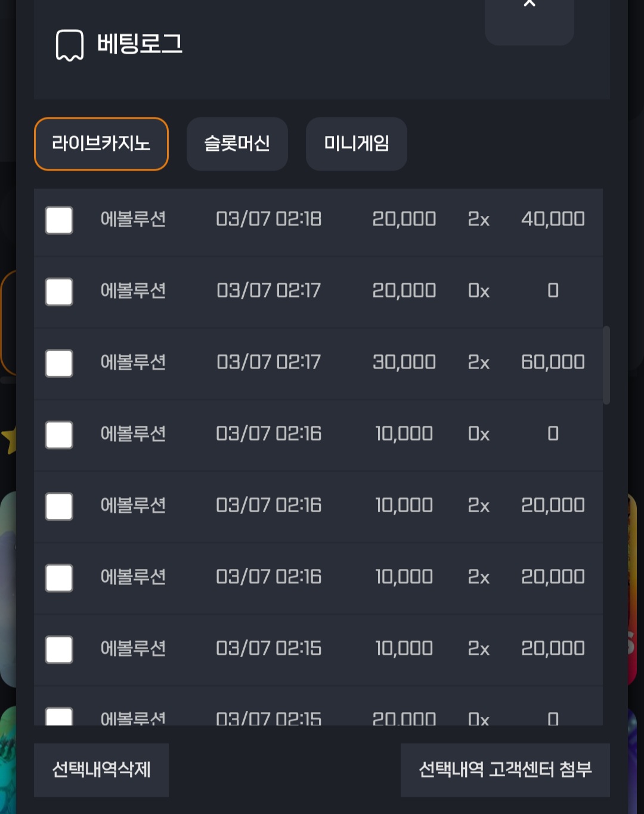Switch to the 슬롯머신 tab
This screenshot has height=814, width=644.
237,144
